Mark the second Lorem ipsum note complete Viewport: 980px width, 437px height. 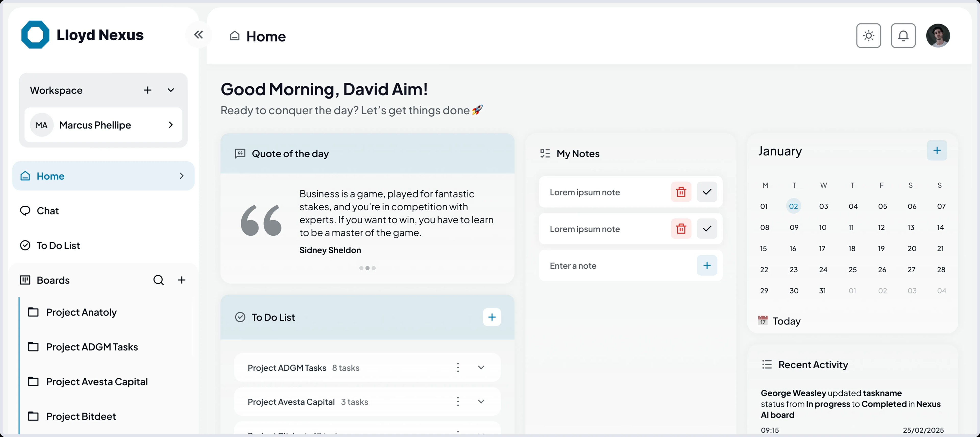707,228
